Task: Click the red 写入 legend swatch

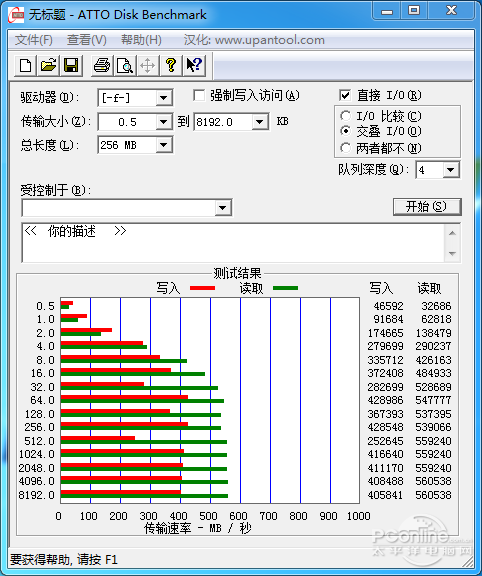Action: pyautogui.click(x=202, y=288)
